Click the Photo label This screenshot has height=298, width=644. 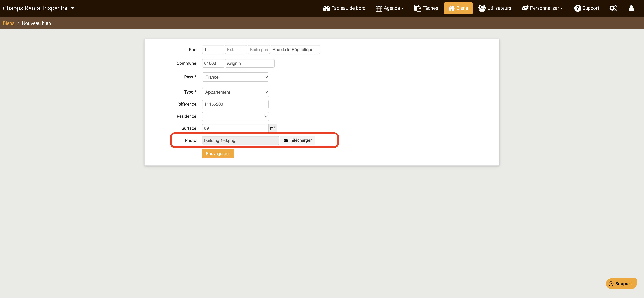click(x=190, y=141)
